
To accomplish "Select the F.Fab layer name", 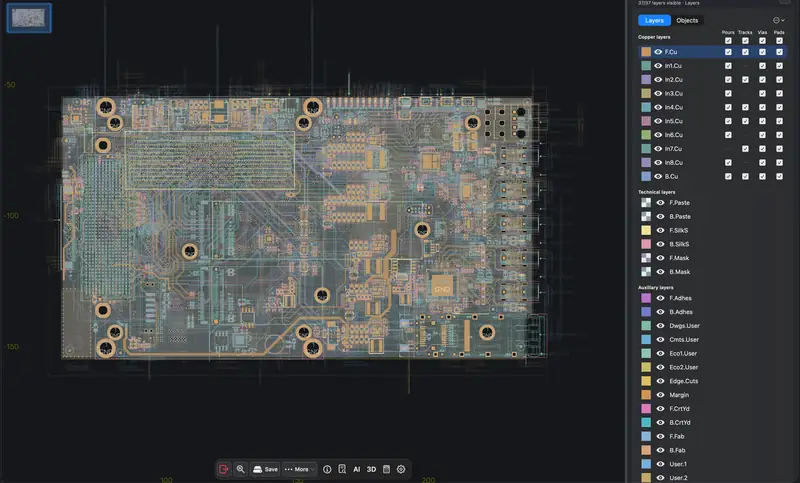I will coord(677,436).
